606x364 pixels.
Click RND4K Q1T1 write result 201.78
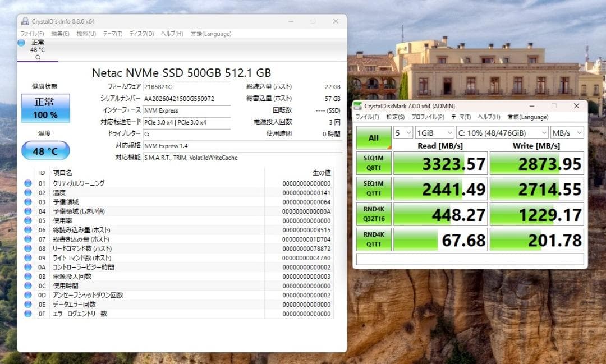click(x=537, y=239)
